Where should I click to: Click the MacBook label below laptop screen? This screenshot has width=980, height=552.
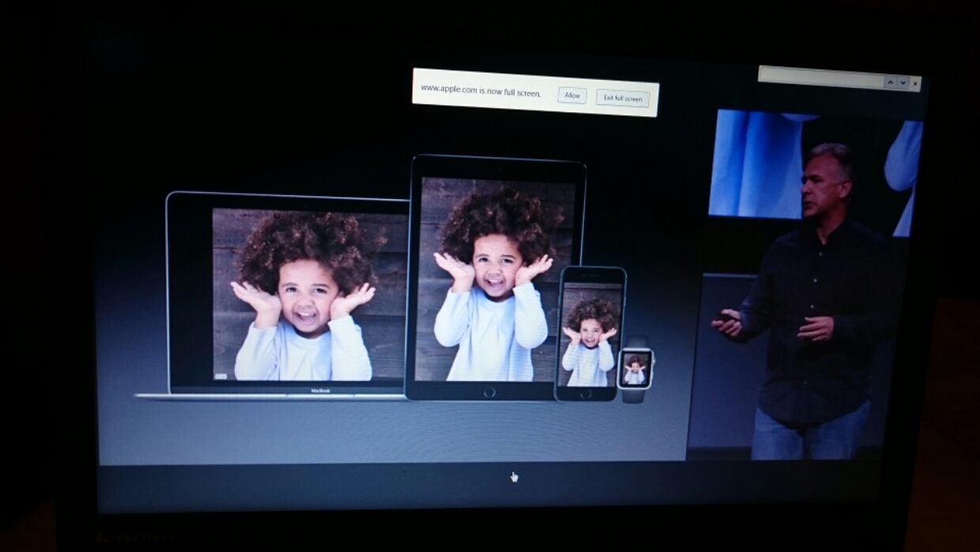(320, 391)
